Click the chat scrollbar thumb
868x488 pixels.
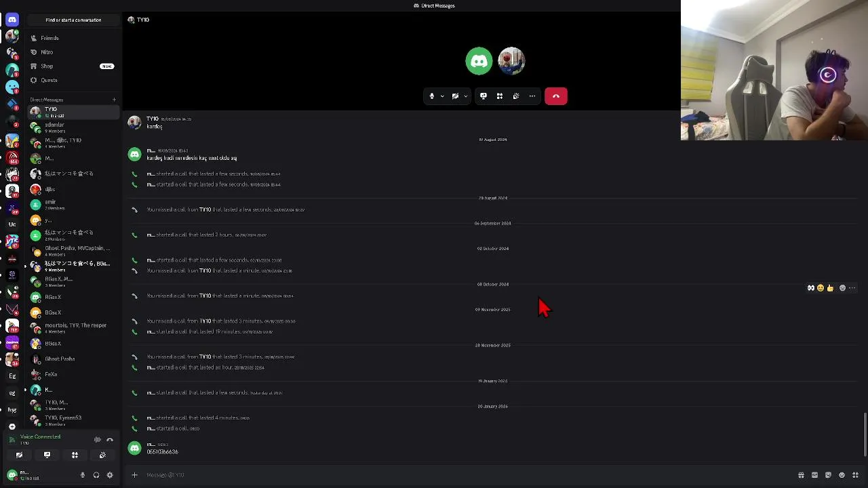tap(865, 434)
